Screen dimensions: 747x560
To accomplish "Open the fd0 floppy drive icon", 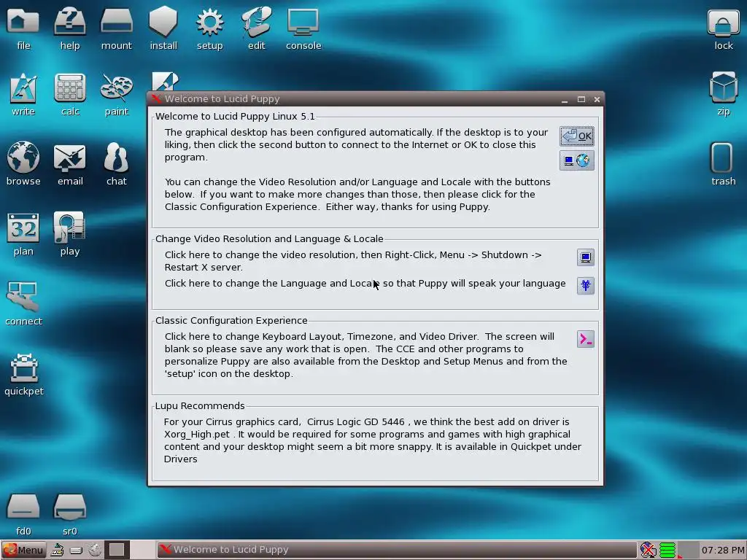I will click(x=23, y=514).
